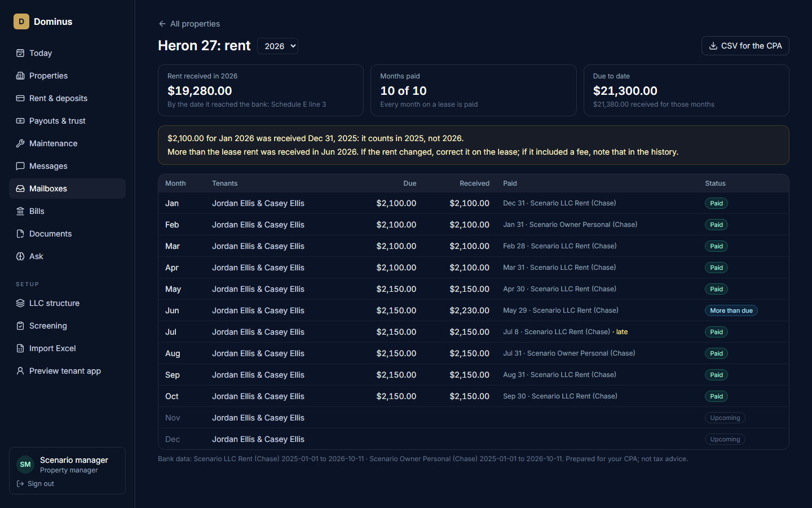Click the Dec month cell
Screen dimensions: 812x508
pos(173,439)
